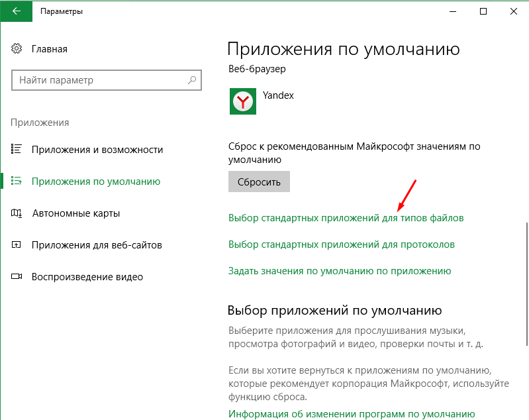Close the Параметры window
Screen dimensions: 529x420
(514, 11)
